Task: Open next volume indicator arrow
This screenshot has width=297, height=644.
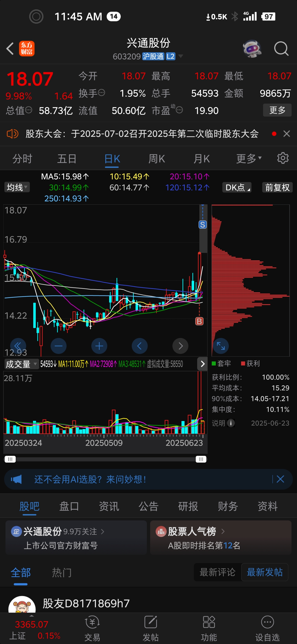Action: pos(203,364)
